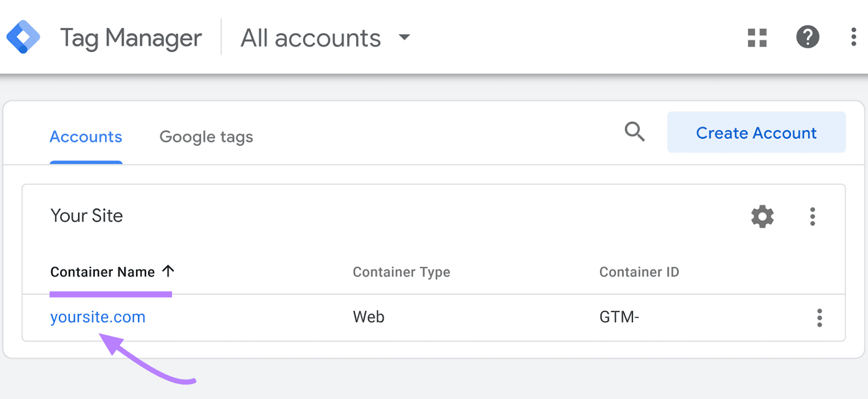
Task: Open the yoursite.com container link
Action: coord(98,317)
